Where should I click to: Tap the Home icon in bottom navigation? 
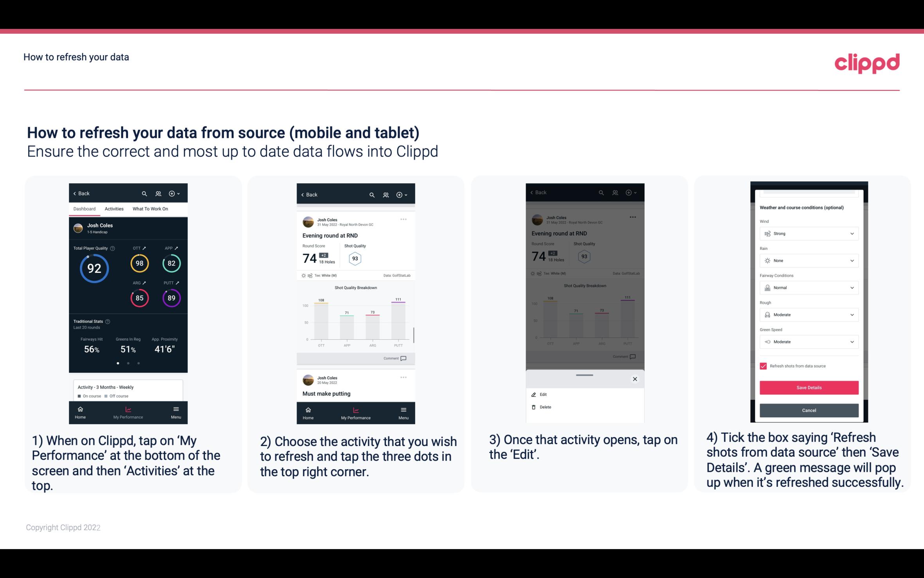click(x=80, y=410)
